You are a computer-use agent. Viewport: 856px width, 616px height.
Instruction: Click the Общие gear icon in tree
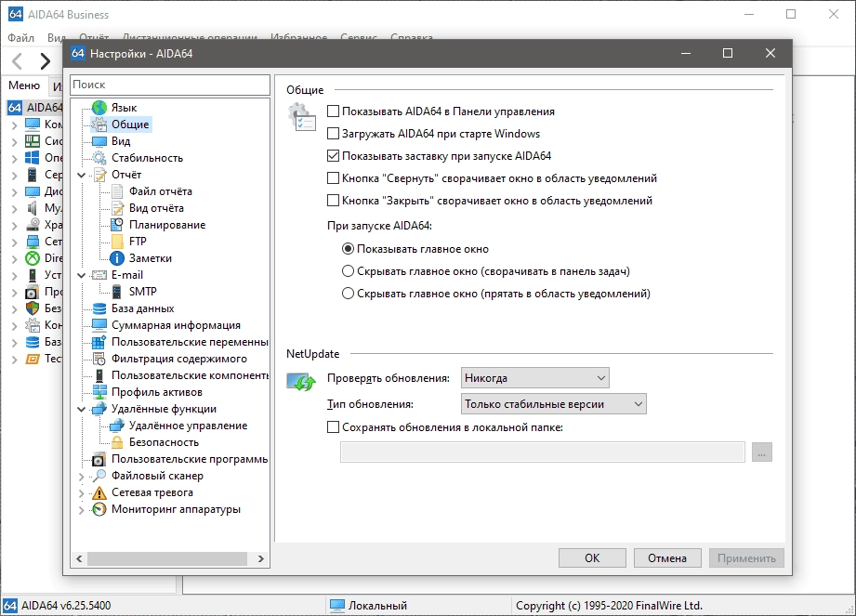coord(99,125)
